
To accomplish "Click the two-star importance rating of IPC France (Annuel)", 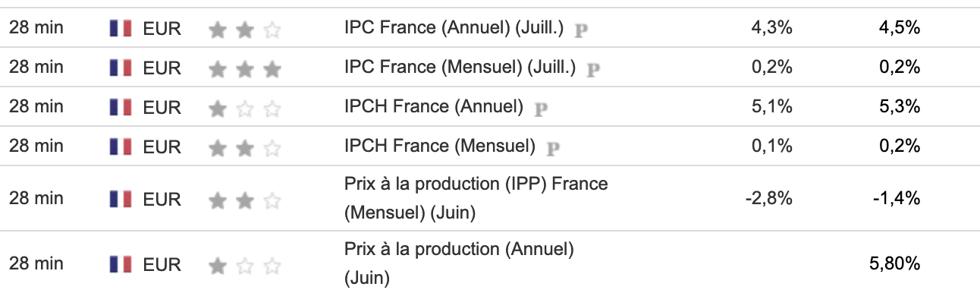I will 245,30.
